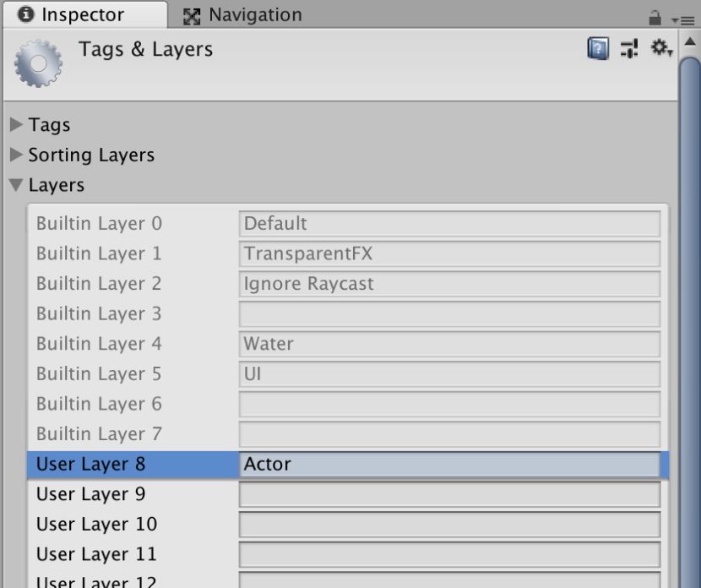Image resolution: width=701 pixels, height=588 pixels.
Task: Click the User Layer 11 name field
Action: coord(449,555)
